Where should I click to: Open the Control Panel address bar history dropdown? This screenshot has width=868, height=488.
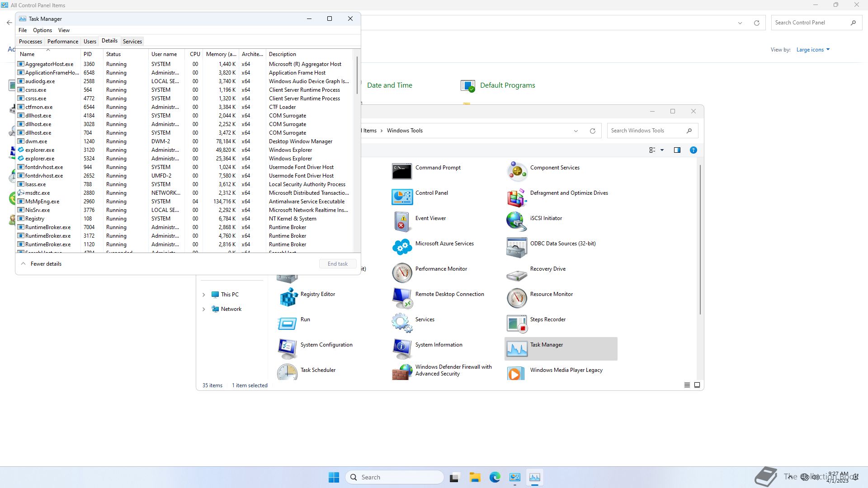(740, 23)
